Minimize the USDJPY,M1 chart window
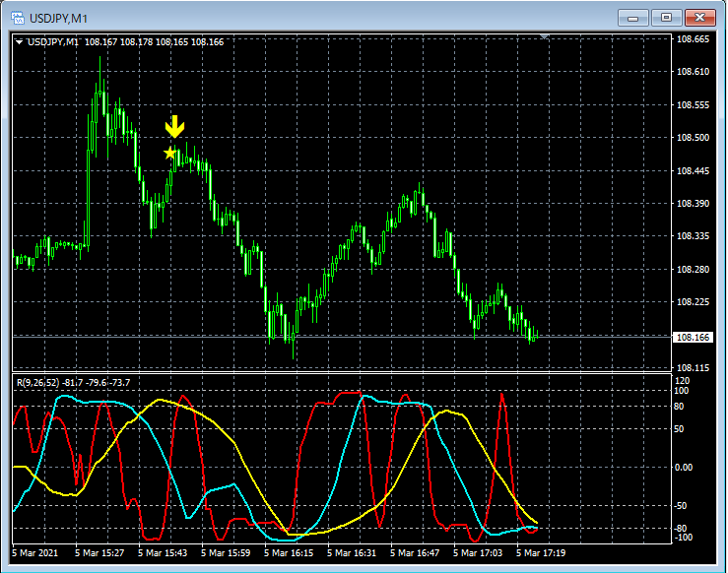This screenshot has width=728, height=573. click(632, 18)
